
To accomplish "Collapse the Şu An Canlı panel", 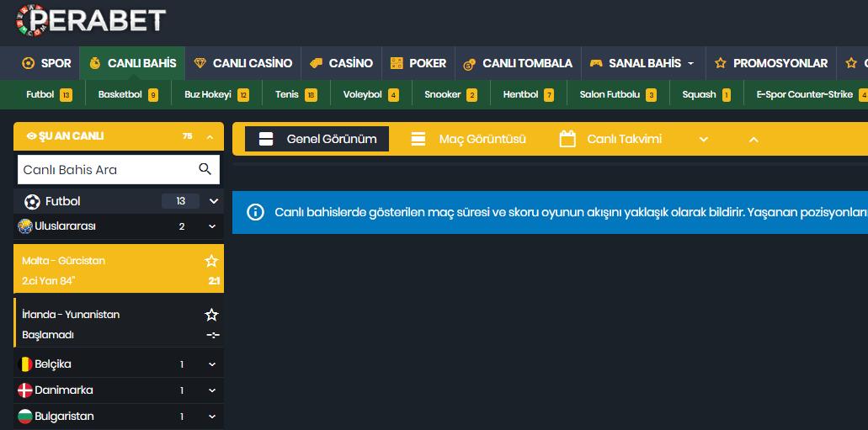I will click(x=210, y=136).
